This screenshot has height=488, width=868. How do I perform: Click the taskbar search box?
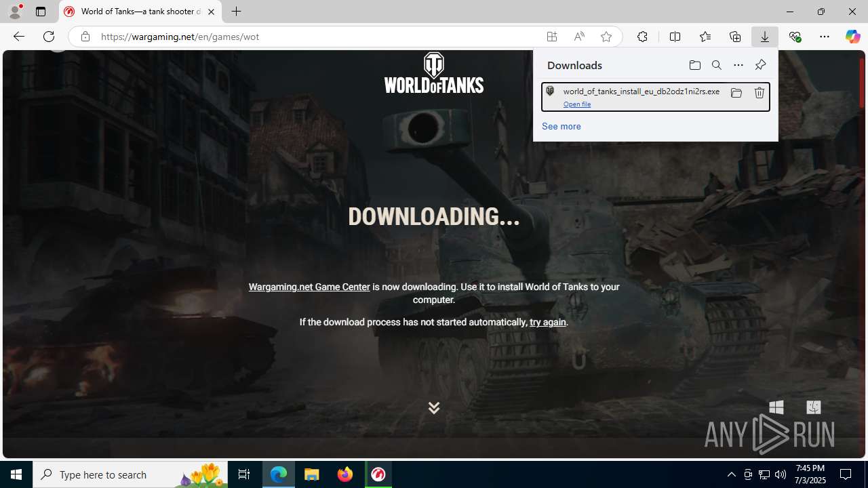pos(130,474)
